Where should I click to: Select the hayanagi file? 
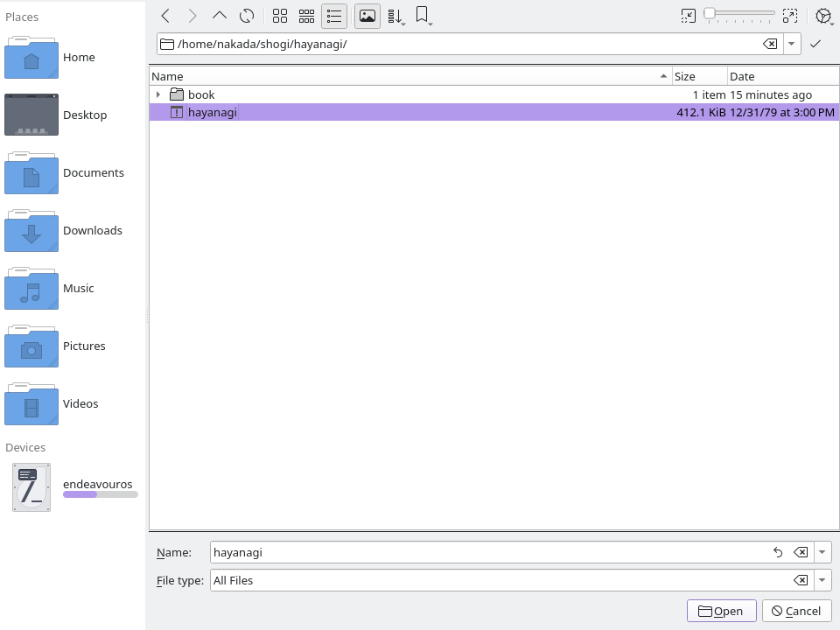coord(493,112)
